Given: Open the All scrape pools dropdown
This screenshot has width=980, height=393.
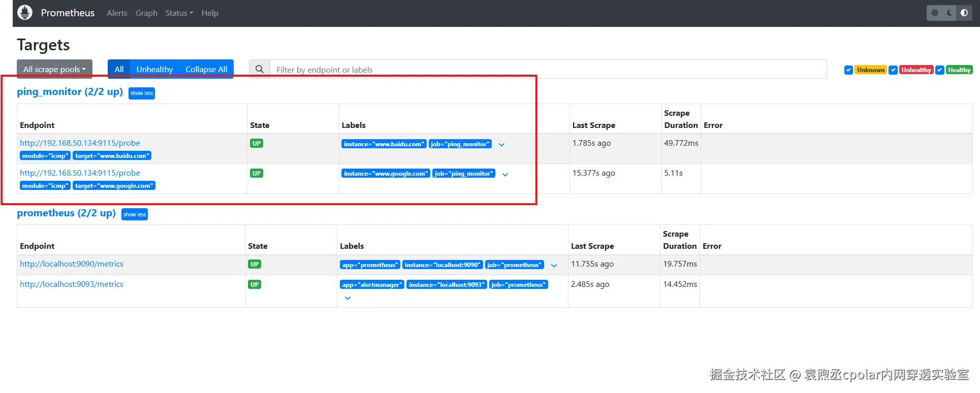Looking at the screenshot, I should pyautogui.click(x=54, y=69).
